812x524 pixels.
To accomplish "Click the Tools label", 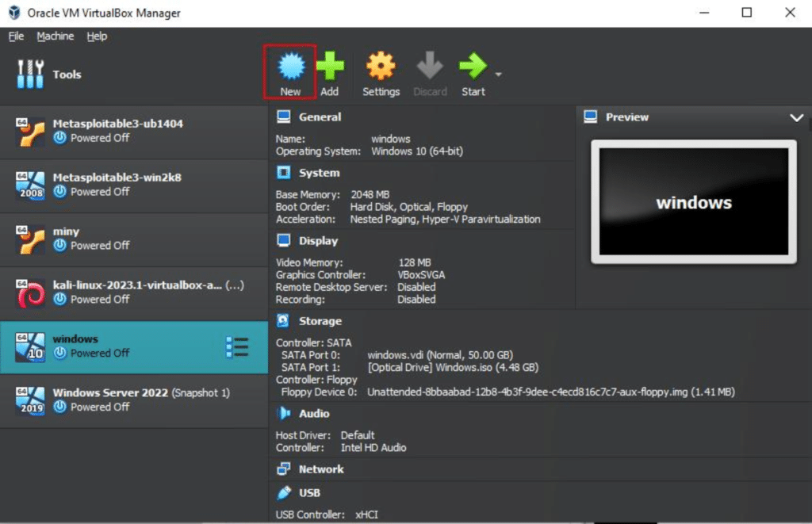I will point(67,75).
